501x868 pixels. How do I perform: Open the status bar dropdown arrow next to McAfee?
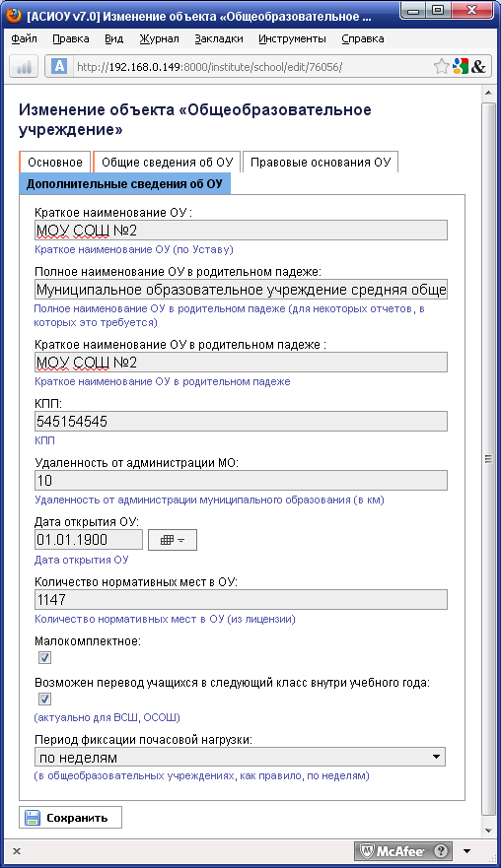pos(467,851)
